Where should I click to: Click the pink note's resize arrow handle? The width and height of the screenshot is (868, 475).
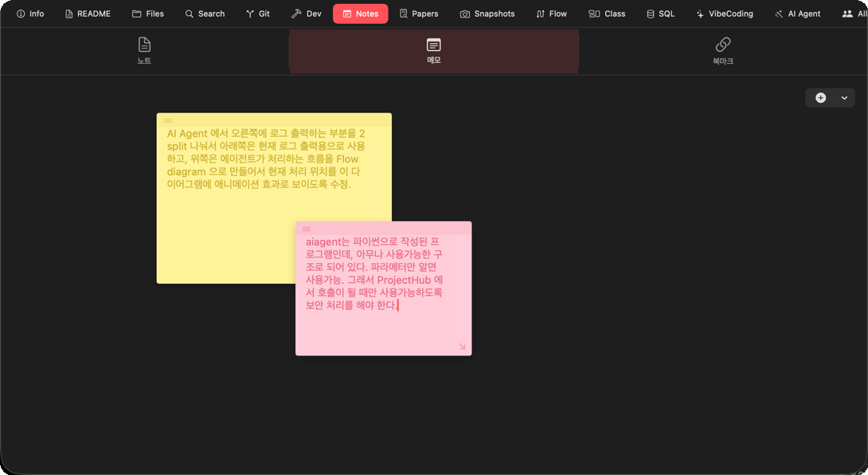(x=462, y=347)
